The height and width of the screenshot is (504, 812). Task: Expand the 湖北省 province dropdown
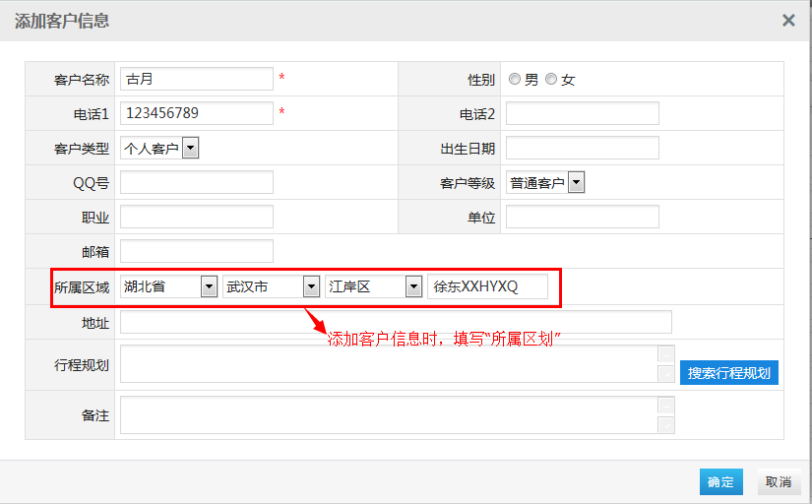coord(209,286)
